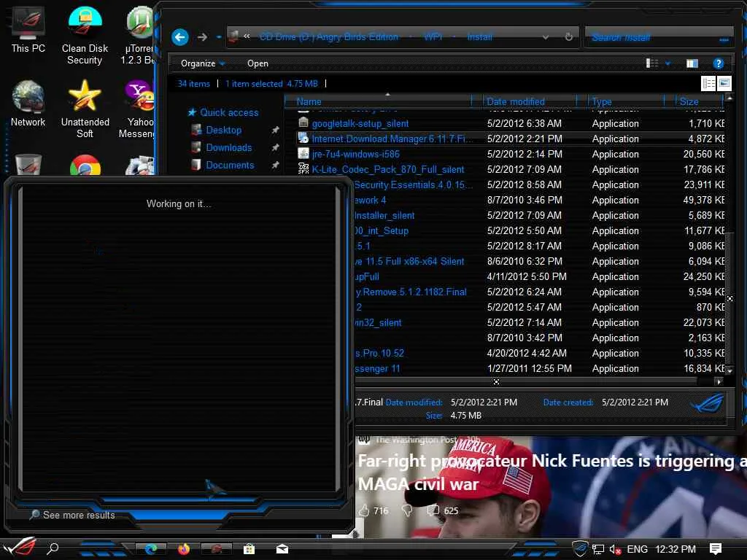Open Google Chrome desktop icon
Viewport: 747px width, 560px height.
click(x=85, y=166)
